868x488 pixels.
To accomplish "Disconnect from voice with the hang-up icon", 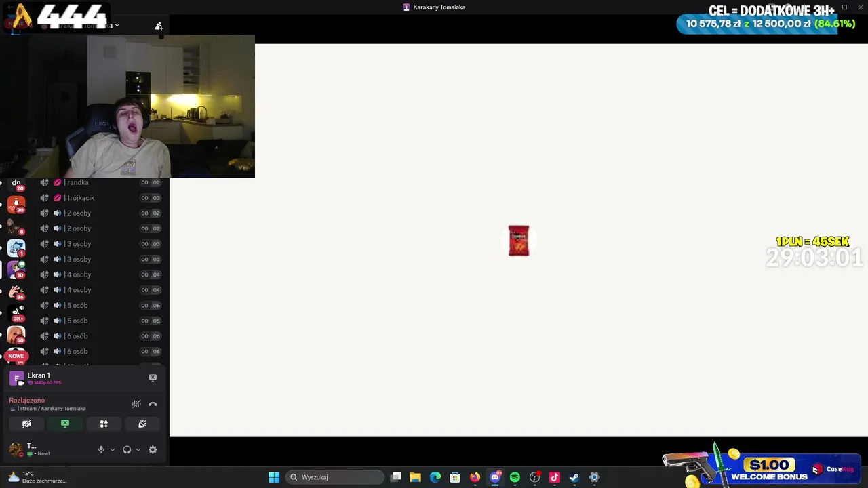I will [153, 404].
